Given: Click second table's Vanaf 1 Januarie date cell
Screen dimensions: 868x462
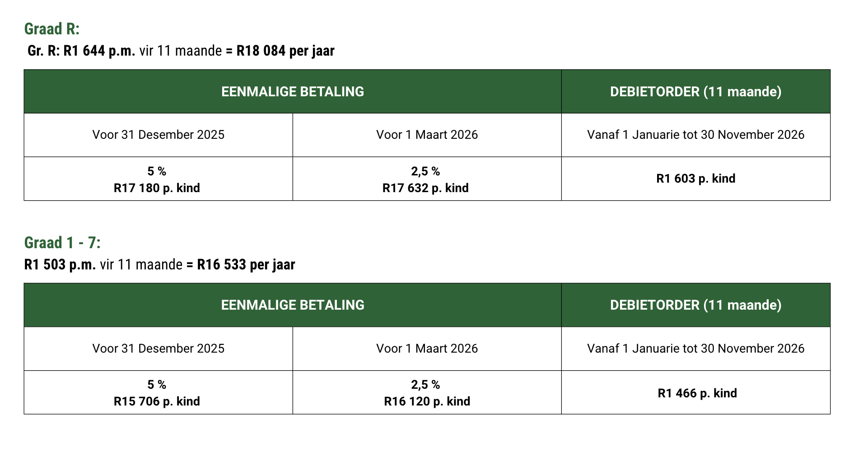Looking at the screenshot, I should tap(695, 349).
